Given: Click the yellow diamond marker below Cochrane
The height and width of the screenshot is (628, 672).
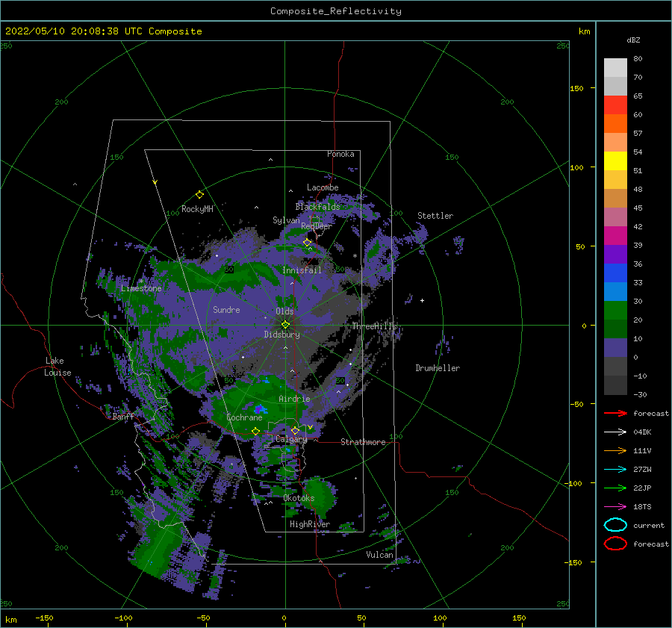Looking at the screenshot, I should [x=255, y=431].
